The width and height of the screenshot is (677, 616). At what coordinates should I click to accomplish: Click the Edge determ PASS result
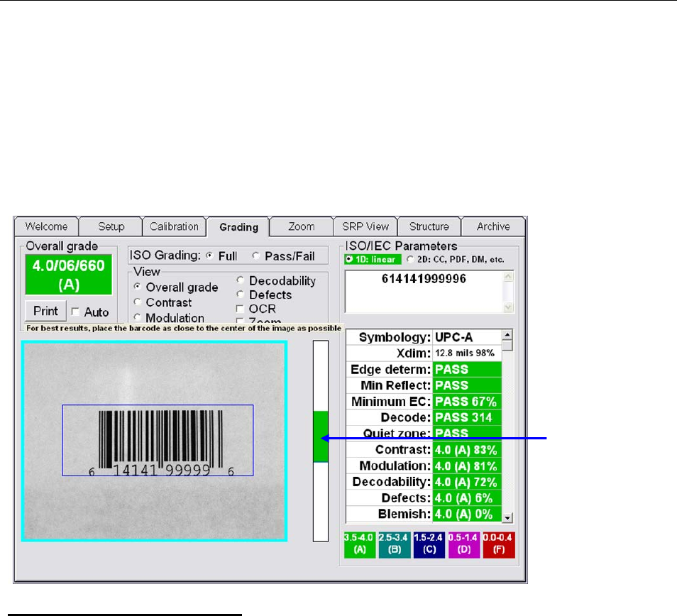[x=467, y=370]
